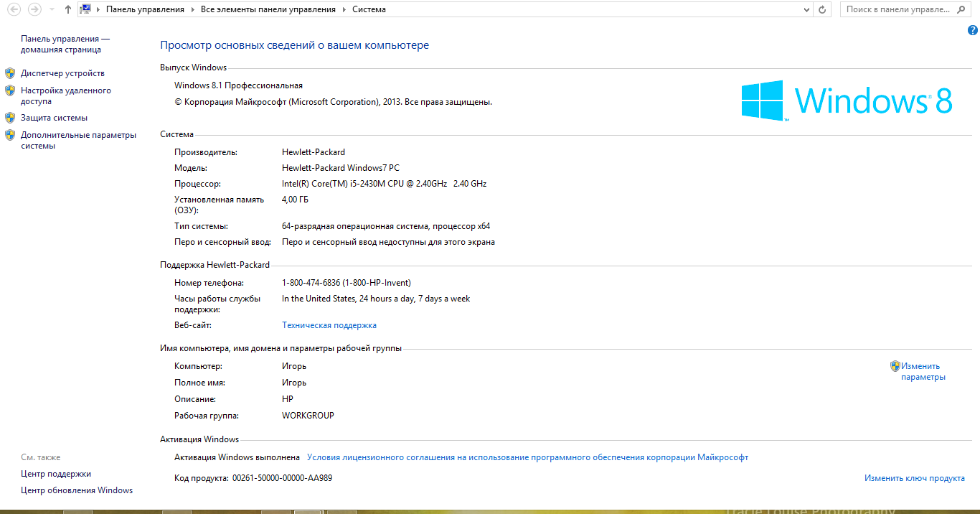Open Help with blue question icon
Screen dimensions: 980x514
pyautogui.click(x=973, y=30)
